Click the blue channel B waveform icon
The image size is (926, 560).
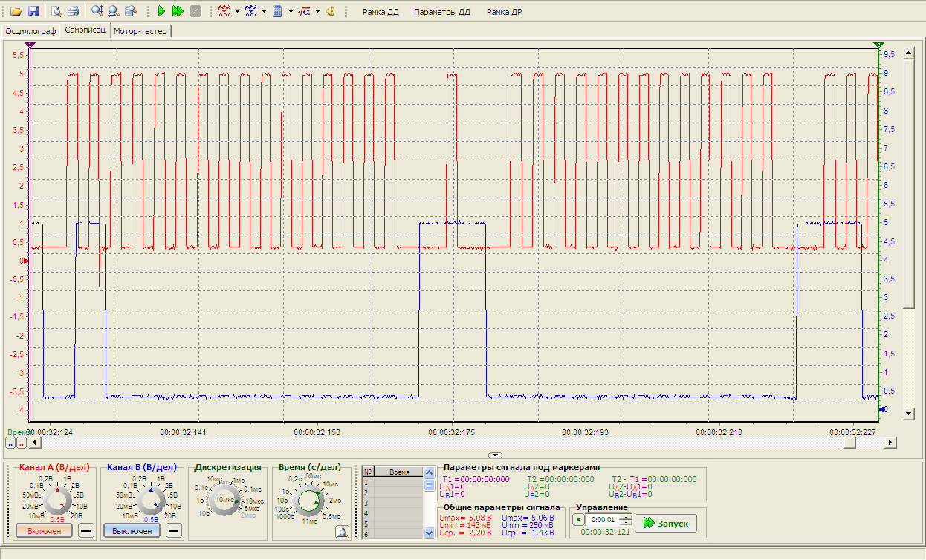[x=250, y=11]
